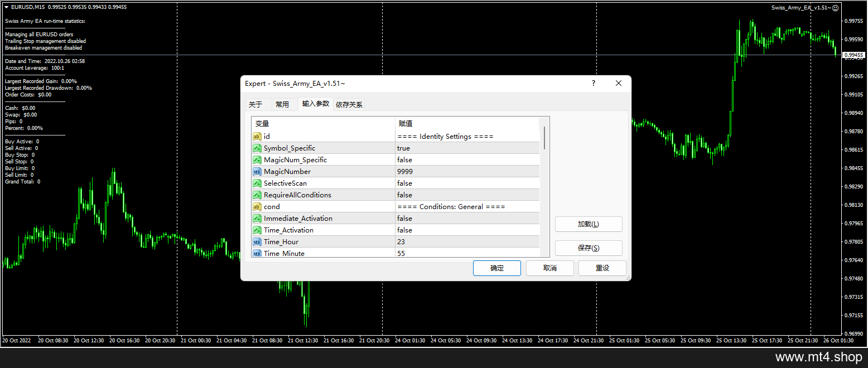The height and width of the screenshot is (368, 868).
Task: Click the bool icon beside Time_Activation
Action: pyautogui.click(x=257, y=230)
